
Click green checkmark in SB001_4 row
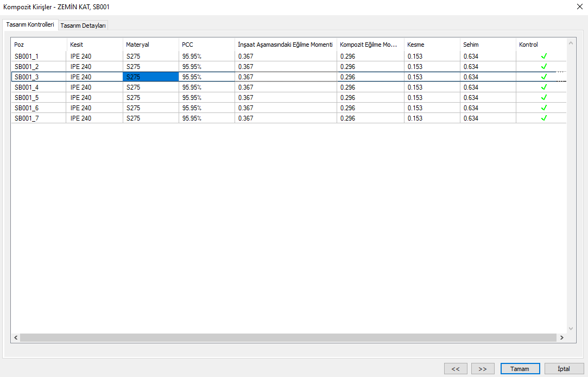(543, 87)
